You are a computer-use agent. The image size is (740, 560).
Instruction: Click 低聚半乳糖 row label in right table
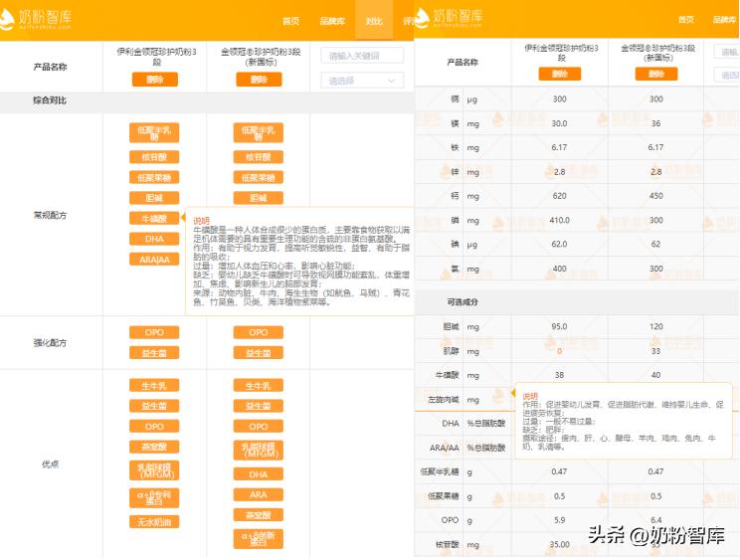tap(440, 471)
